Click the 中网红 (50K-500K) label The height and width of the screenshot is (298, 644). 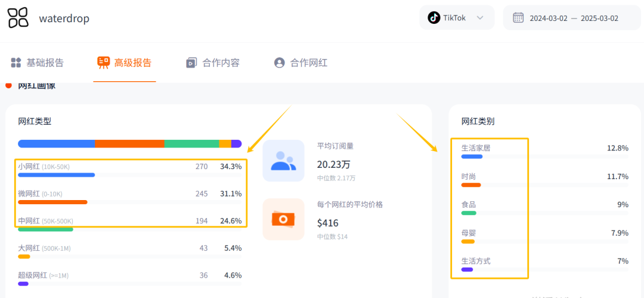point(45,221)
